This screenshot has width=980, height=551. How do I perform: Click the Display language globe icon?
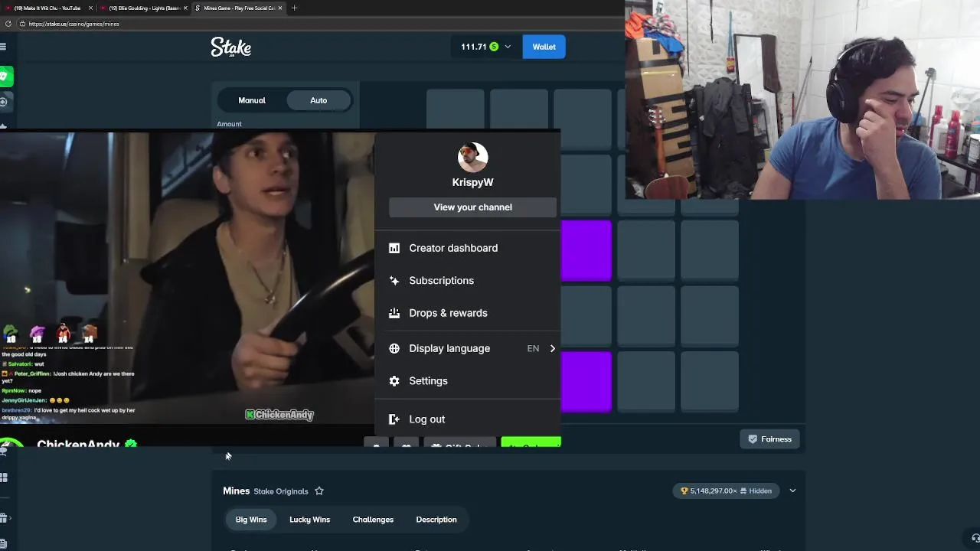pyautogui.click(x=394, y=348)
